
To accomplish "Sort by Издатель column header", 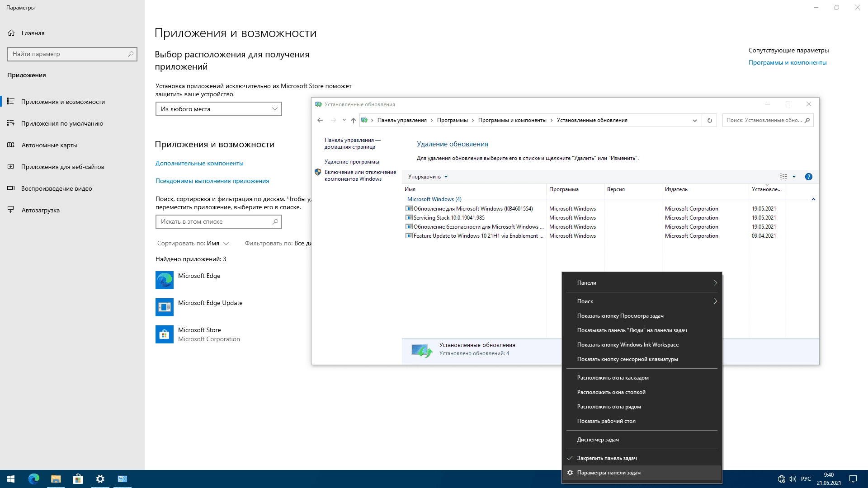I will 705,189.
